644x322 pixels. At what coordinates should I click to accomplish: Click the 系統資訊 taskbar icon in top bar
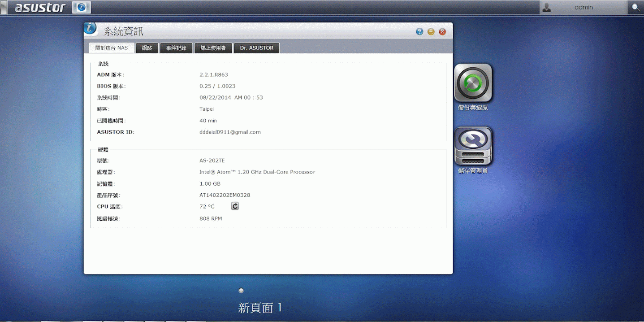81,7
